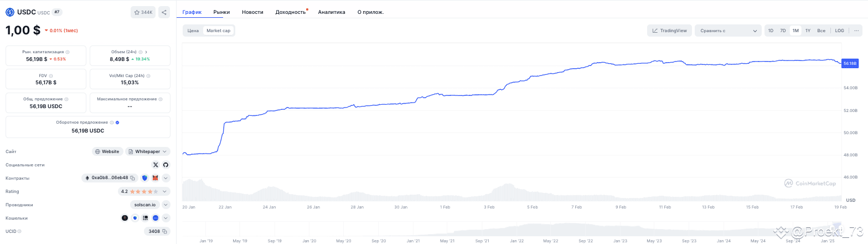Open the Website link button
This screenshot has height=244, width=868.
[107, 151]
